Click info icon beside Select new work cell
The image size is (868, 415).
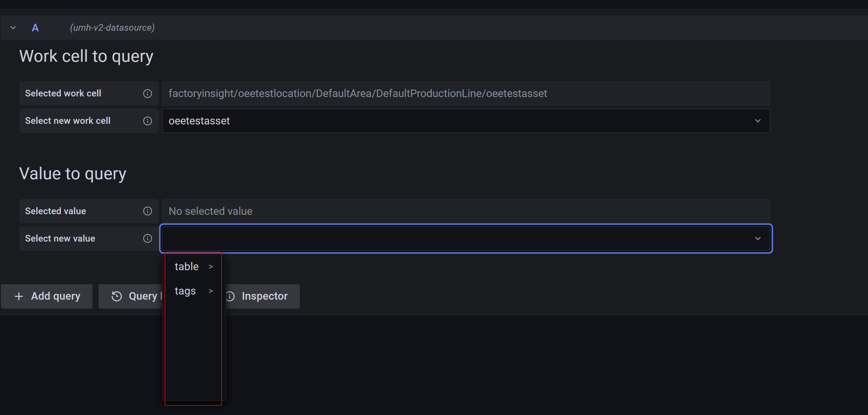147,121
